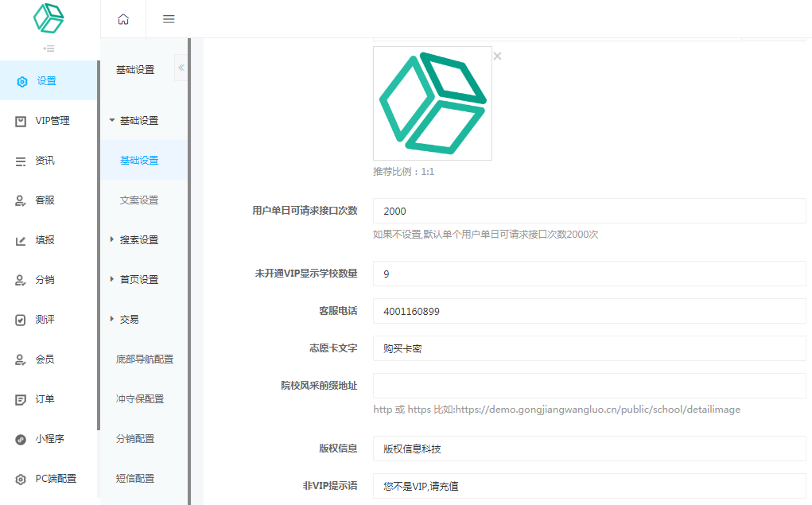This screenshot has width=812, height=505.
Task: Edit the 非VIP提示语 field
Action: (x=589, y=486)
